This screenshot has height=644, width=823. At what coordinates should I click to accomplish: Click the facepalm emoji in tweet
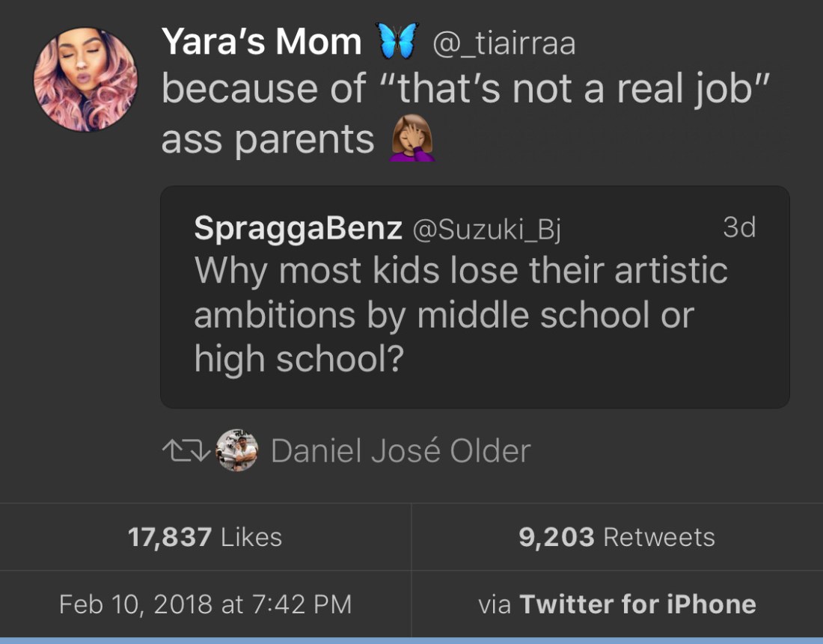pyautogui.click(x=412, y=139)
